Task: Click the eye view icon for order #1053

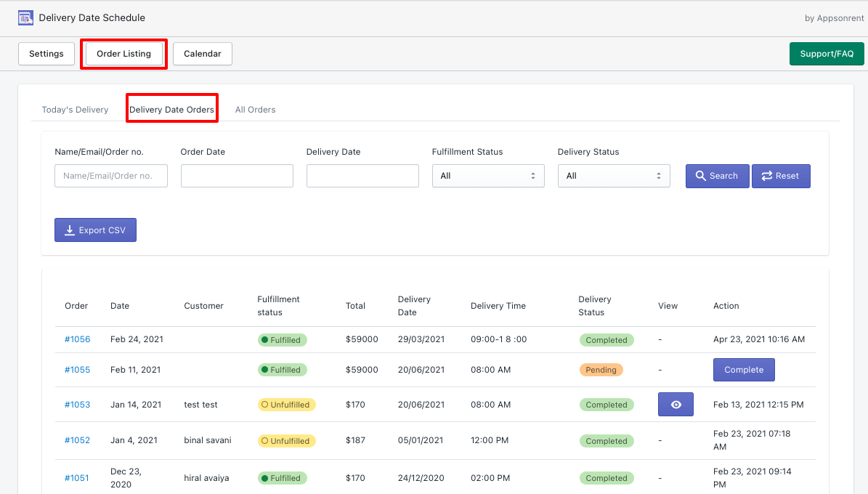Action: [676, 405]
